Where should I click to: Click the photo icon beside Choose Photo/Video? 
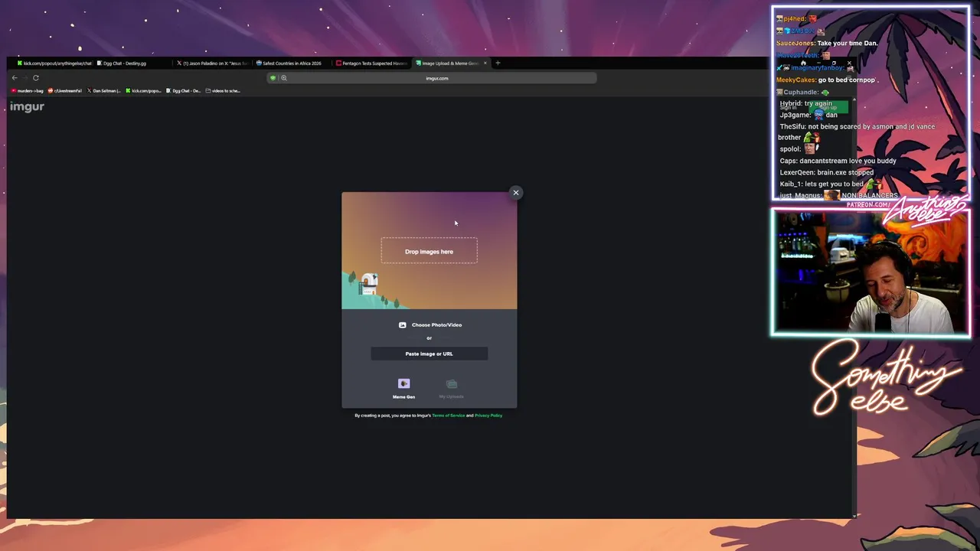(402, 324)
